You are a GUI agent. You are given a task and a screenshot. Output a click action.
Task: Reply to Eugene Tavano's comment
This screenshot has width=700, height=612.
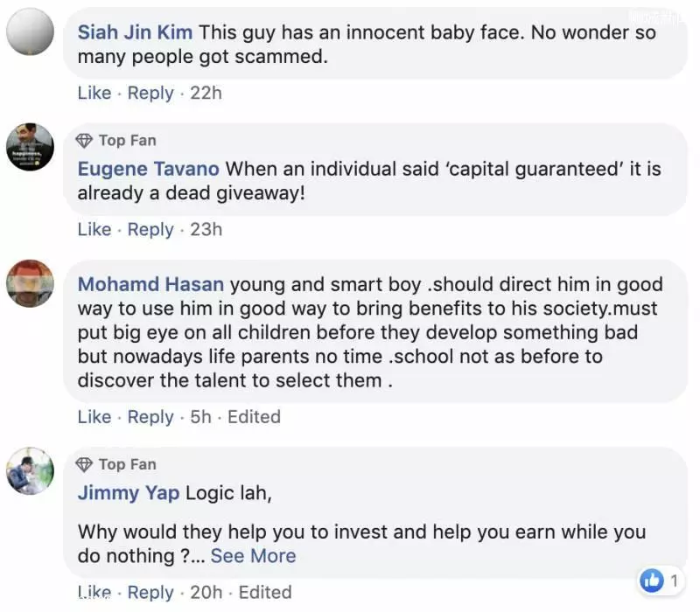150,230
